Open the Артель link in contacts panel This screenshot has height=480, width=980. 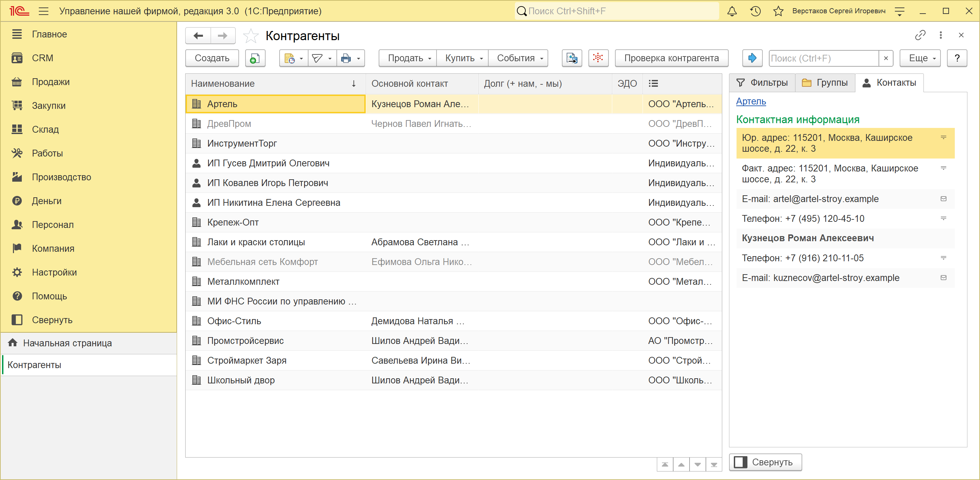[x=751, y=101]
